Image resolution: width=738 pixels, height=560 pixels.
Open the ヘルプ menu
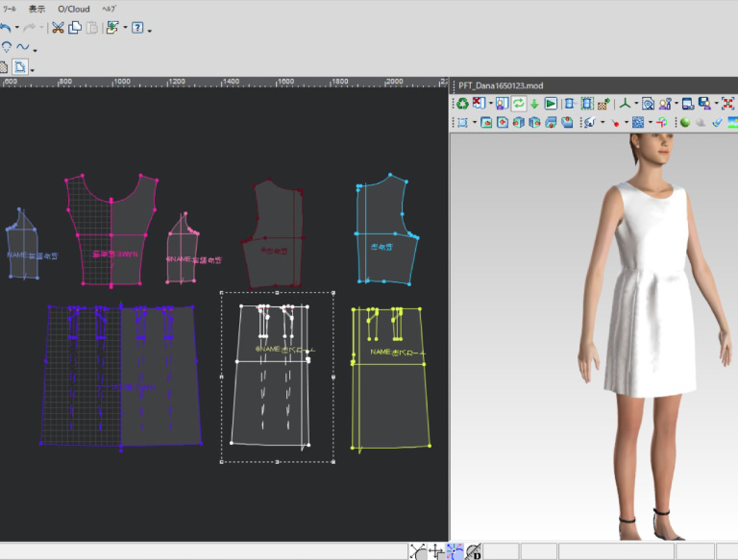point(109,9)
